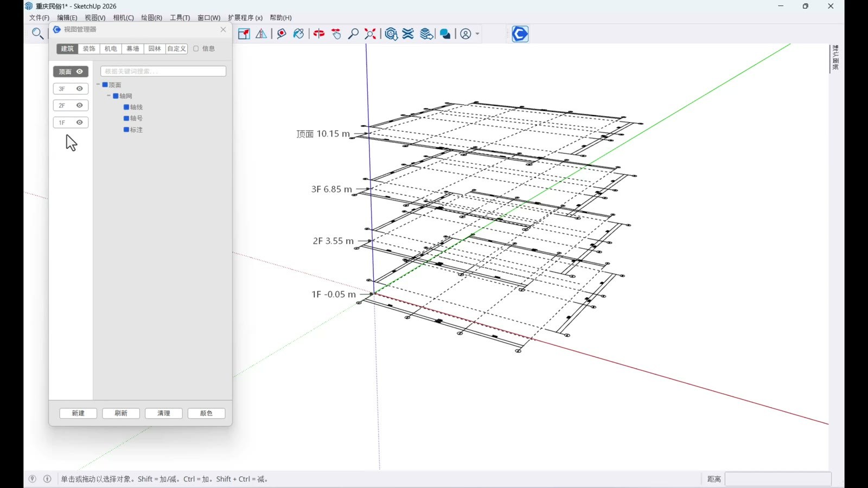868x488 pixels.
Task: Click the mirror triangle toolbar icon
Action: pyautogui.click(x=261, y=34)
